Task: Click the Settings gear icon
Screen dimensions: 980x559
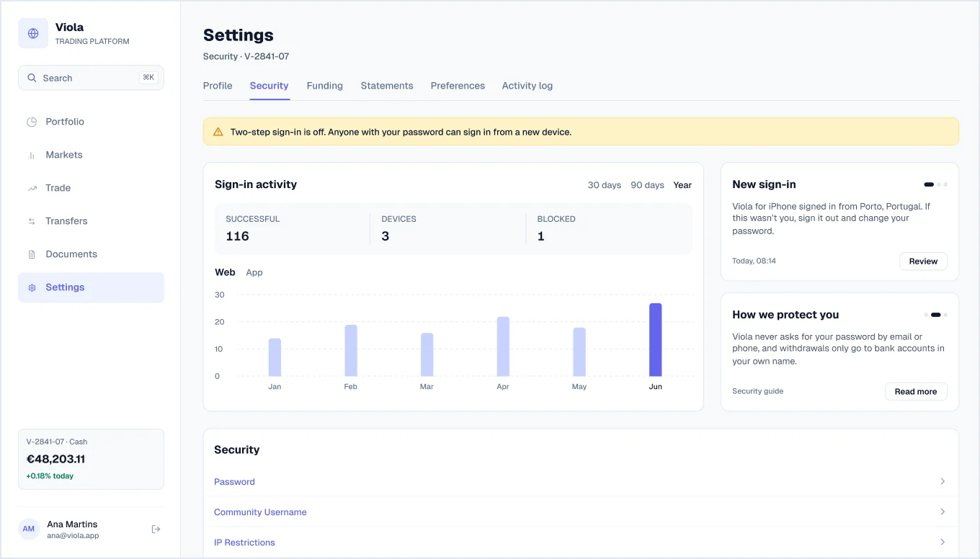Action: click(x=32, y=287)
